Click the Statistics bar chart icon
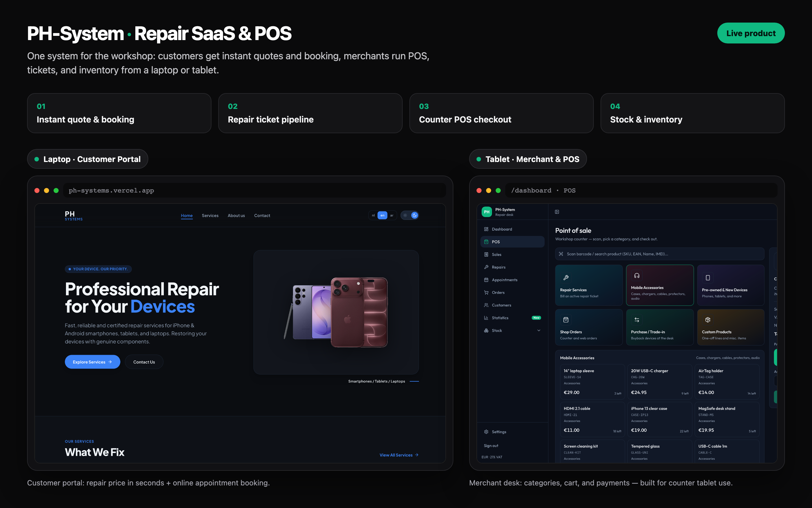The height and width of the screenshot is (508, 812). 486,318
